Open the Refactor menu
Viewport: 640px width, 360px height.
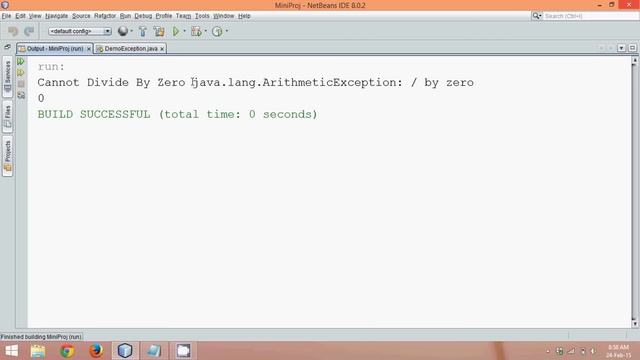pyautogui.click(x=105, y=16)
